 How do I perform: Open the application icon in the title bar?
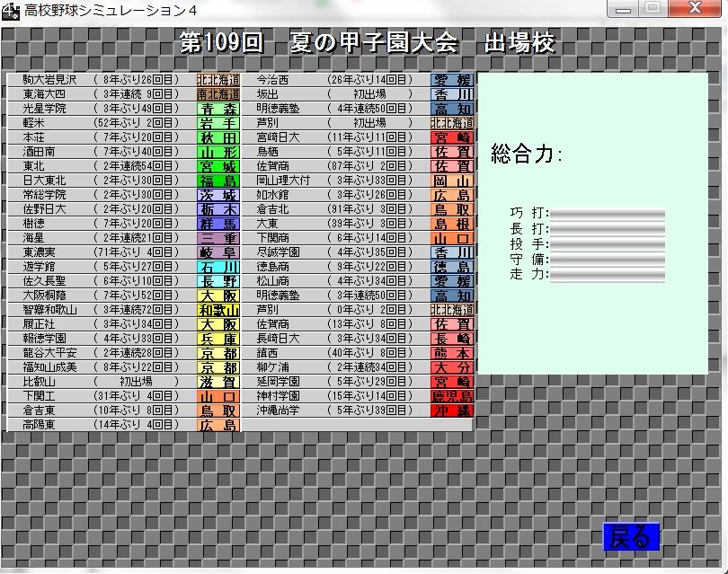[x=10, y=11]
